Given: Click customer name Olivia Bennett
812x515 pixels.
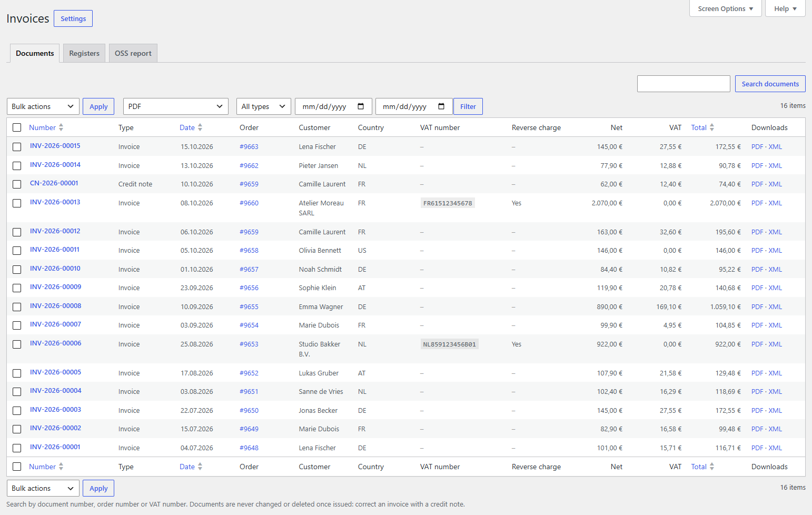Looking at the screenshot, I should (320, 251).
